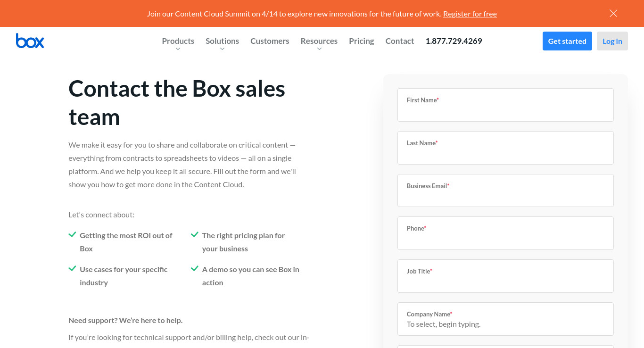Focus the Job Title field

[505, 276]
